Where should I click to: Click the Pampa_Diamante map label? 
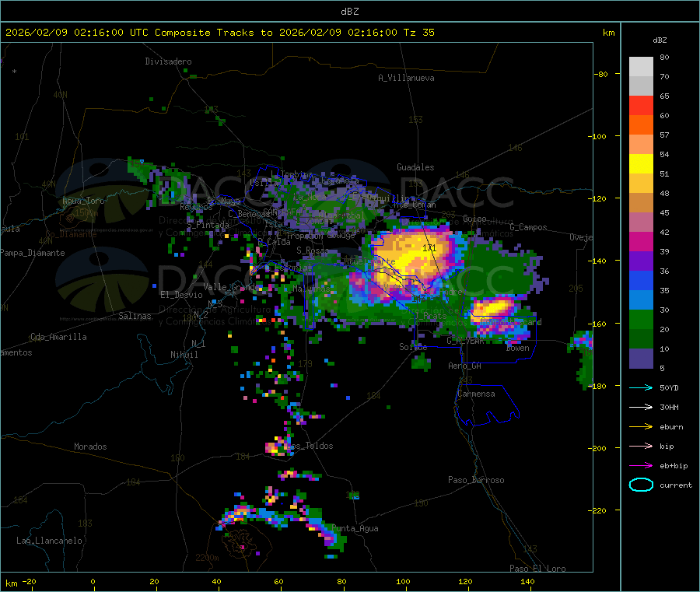tap(33, 253)
